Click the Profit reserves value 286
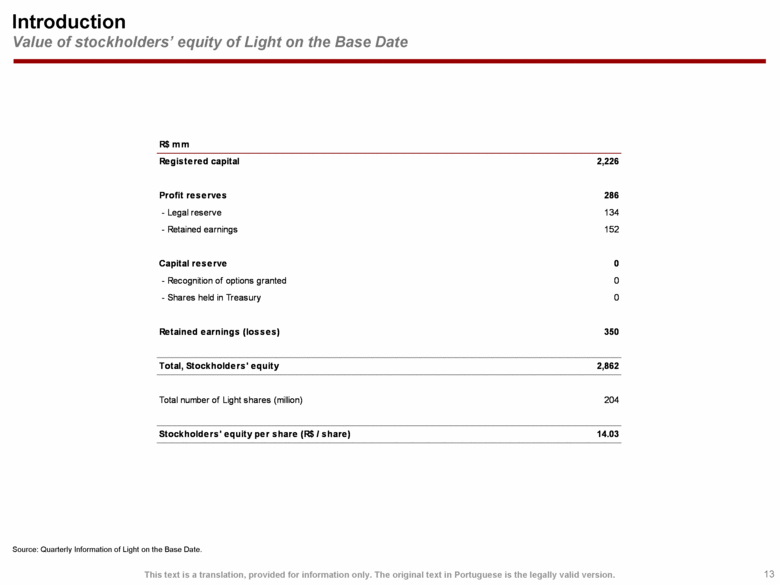This screenshot has height=585, width=780. (x=611, y=195)
